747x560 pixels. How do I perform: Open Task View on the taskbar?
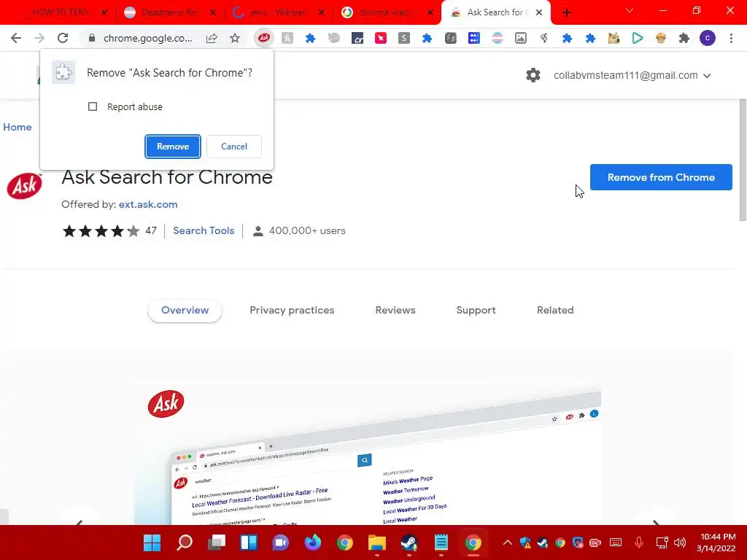point(217,542)
